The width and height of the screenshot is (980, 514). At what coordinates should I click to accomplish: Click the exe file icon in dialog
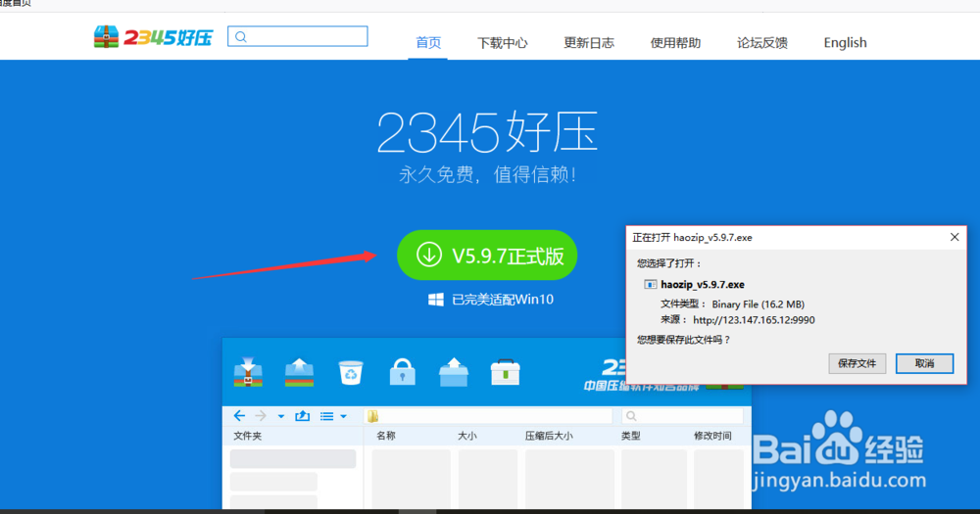click(651, 284)
